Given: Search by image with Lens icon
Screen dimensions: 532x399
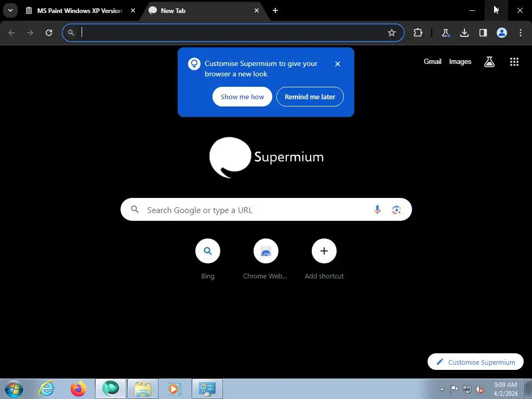Looking at the screenshot, I should (396, 210).
